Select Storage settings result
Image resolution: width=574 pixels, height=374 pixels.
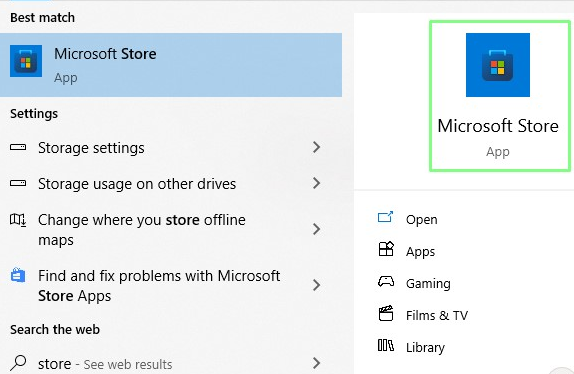coord(171,148)
